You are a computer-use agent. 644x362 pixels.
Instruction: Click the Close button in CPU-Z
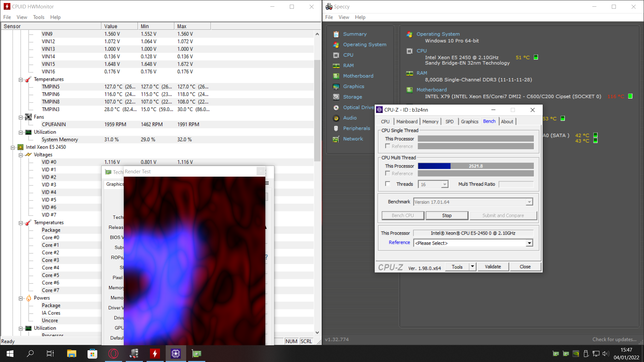[x=525, y=267]
